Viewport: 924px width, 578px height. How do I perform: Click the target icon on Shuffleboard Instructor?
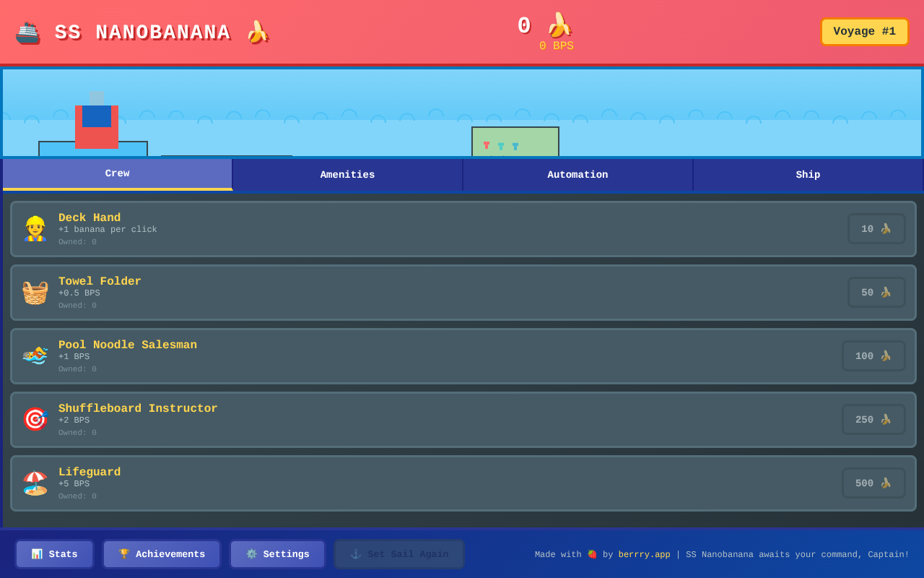tap(35, 419)
